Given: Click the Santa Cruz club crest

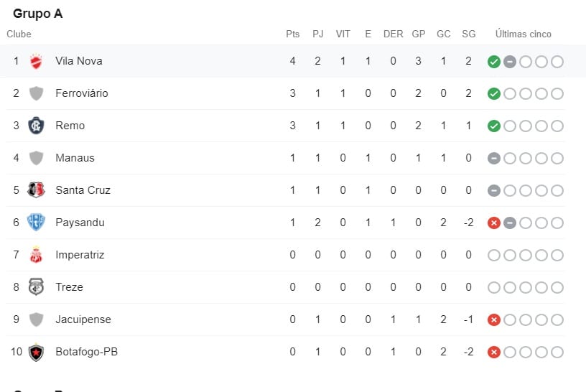Looking at the screenshot, I should (x=36, y=190).
